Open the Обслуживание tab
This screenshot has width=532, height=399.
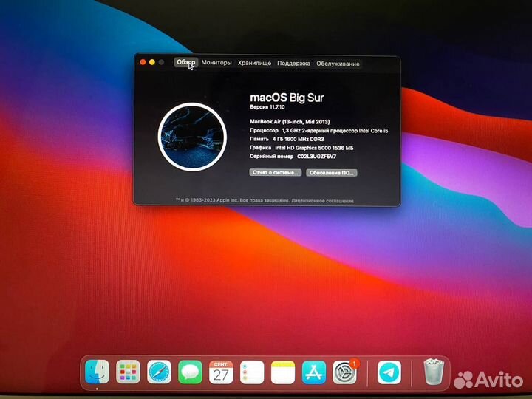point(338,64)
